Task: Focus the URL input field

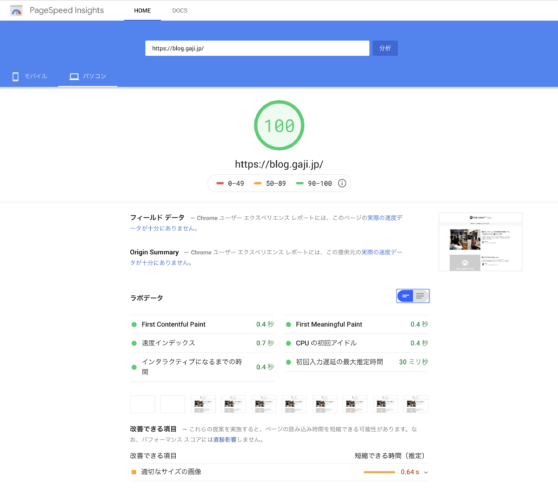Action: tap(257, 48)
